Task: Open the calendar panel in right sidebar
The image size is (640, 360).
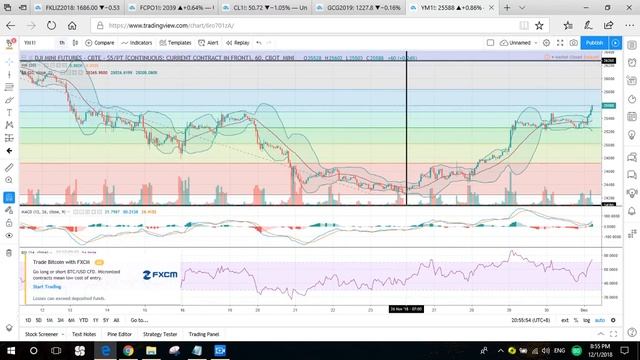Action: pyautogui.click(x=632, y=117)
